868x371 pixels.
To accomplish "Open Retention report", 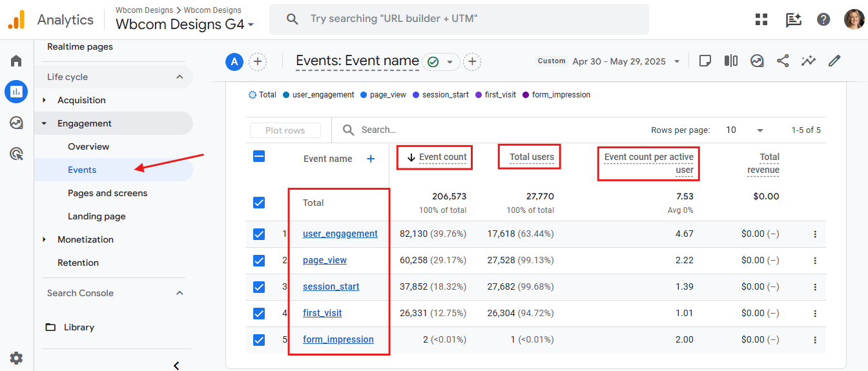I will point(78,263).
